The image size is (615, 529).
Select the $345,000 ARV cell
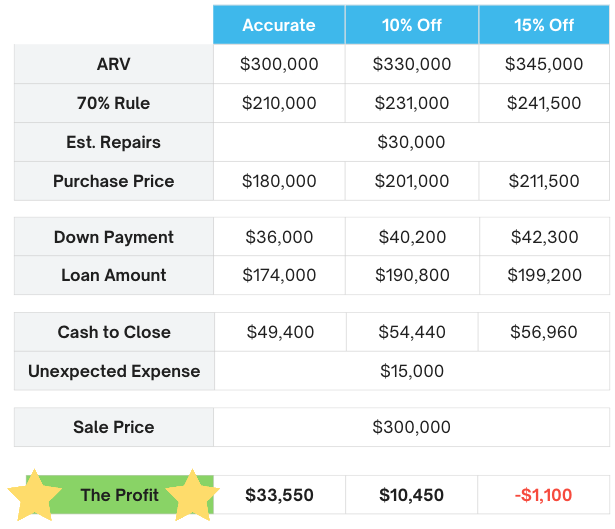click(x=544, y=64)
